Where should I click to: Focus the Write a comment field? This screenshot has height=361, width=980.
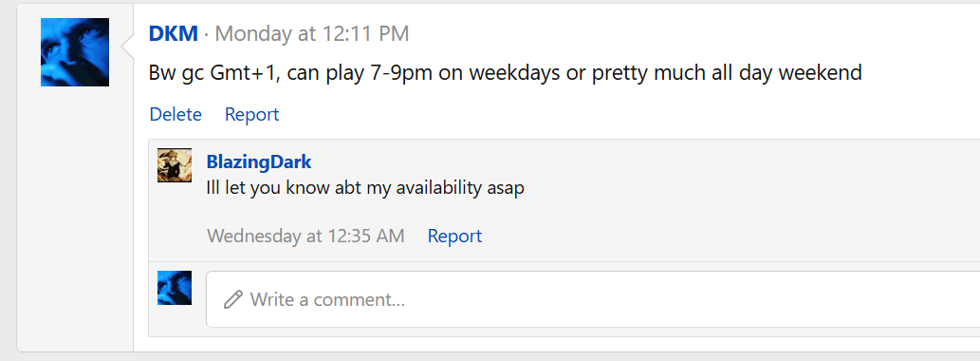tap(593, 299)
